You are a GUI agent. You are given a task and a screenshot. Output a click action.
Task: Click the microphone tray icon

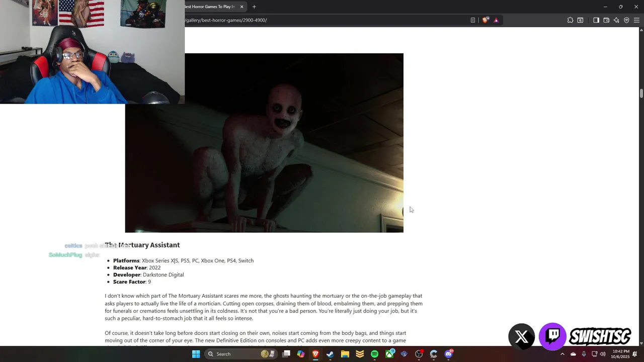[x=584, y=354]
